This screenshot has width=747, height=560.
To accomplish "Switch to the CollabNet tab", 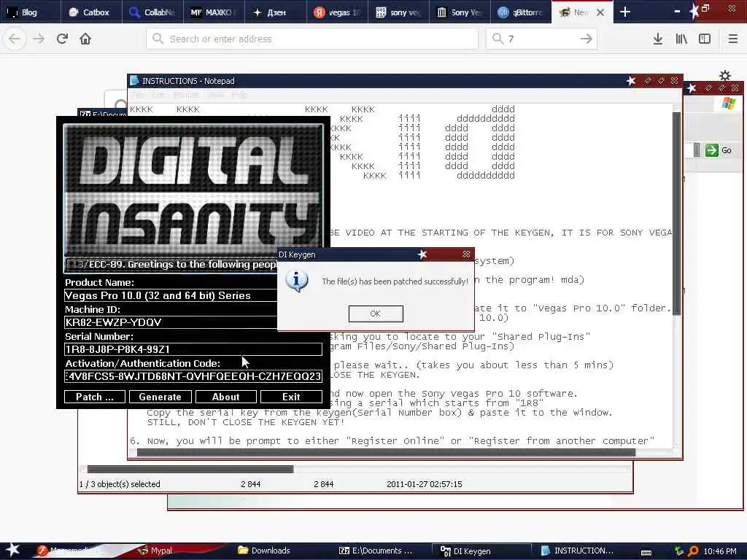I will click(x=152, y=12).
